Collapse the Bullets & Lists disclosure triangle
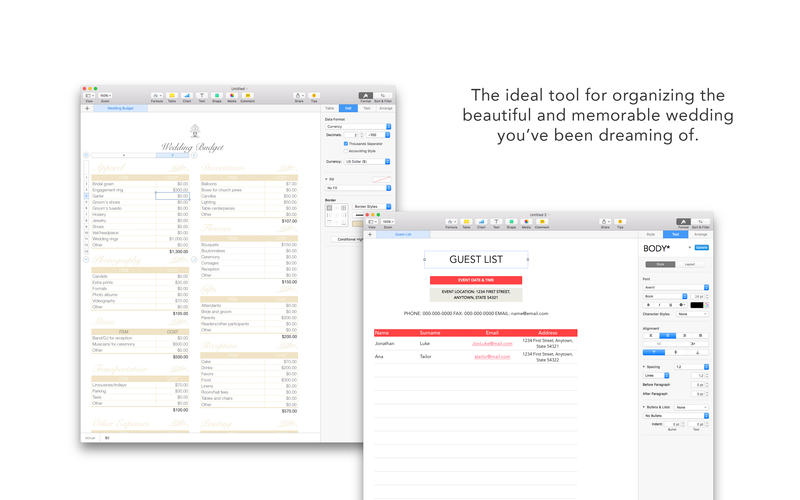The image size is (800, 500). click(x=644, y=407)
